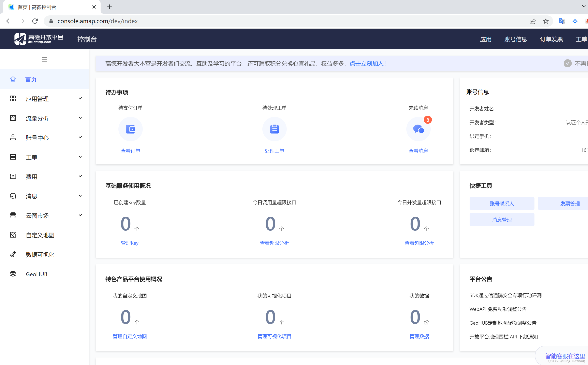Image resolution: width=588 pixels, height=365 pixels.
Task: Open the browser tab search dropdown arrow
Action: (583, 6)
